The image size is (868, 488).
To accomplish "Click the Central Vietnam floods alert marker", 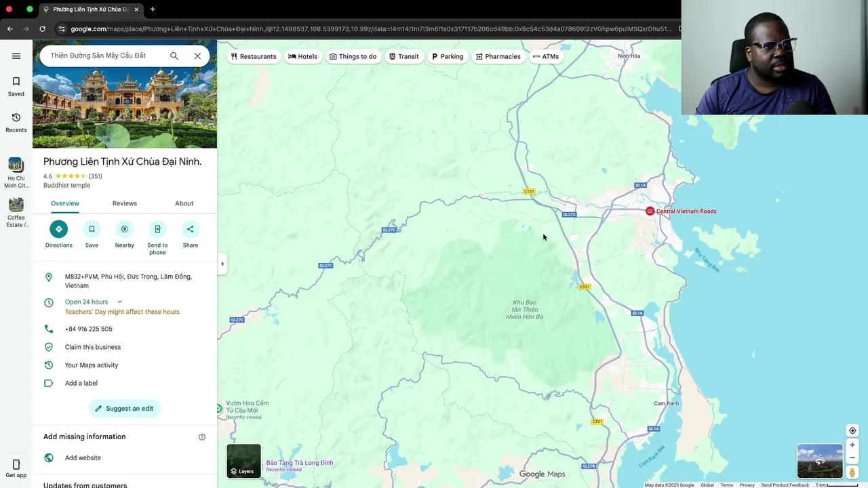I will pyautogui.click(x=650, y=211).
